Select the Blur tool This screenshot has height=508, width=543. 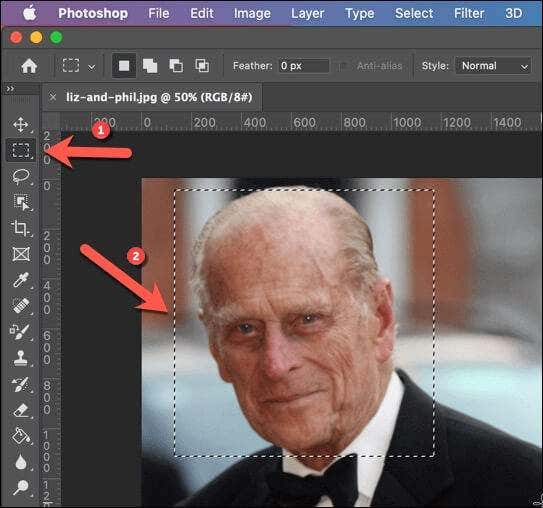tap(21, 462)
